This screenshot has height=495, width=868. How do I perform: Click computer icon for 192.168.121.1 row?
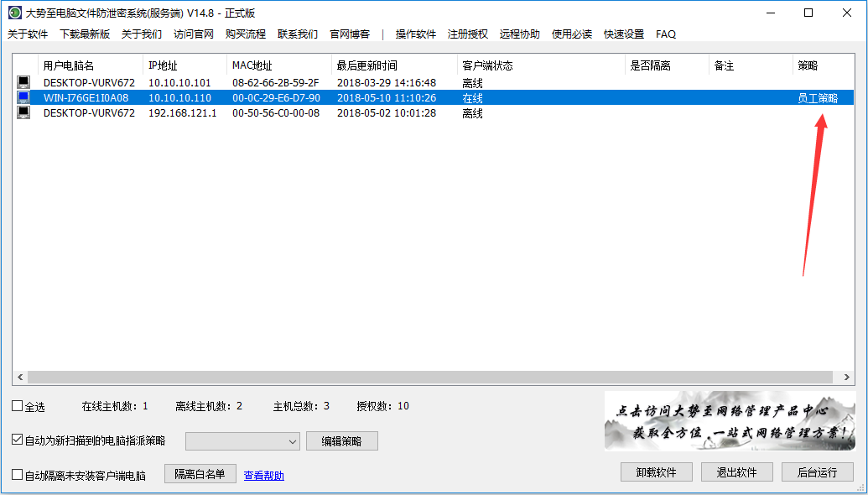(x=23, y=113)
